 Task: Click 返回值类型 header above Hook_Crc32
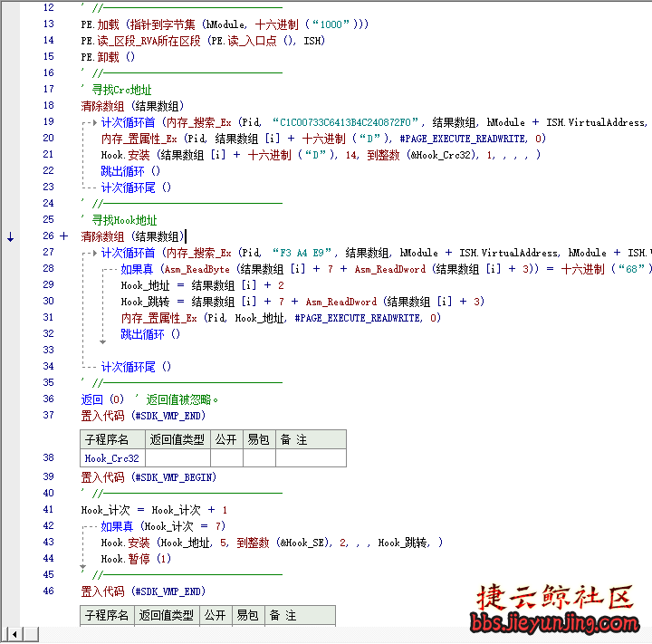tap(177, 439)
